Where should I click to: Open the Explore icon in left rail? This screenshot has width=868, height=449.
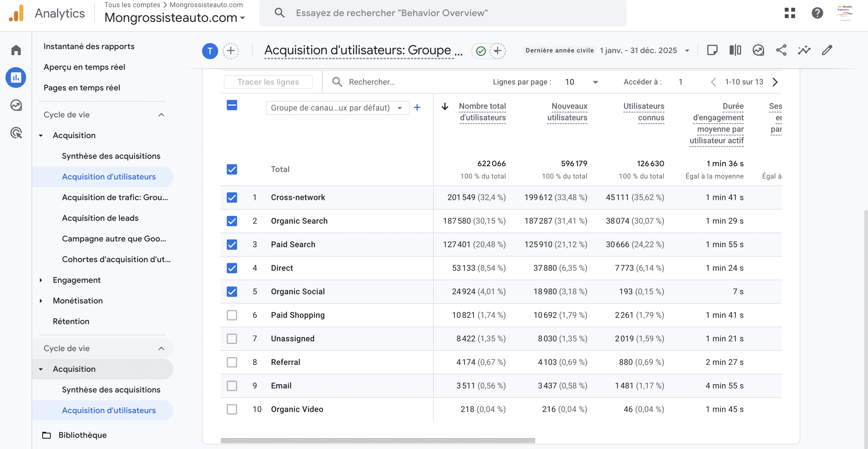click(x=16, y=105)
